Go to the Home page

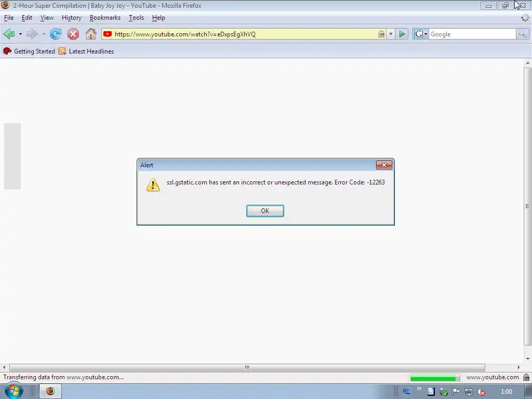tap(91, 34)
